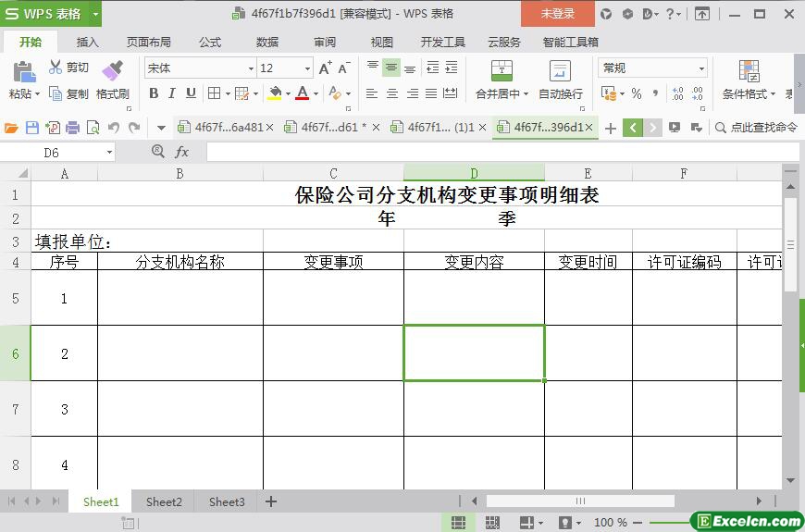
Task: Toggle bold formatting
Action: [154, 93]
